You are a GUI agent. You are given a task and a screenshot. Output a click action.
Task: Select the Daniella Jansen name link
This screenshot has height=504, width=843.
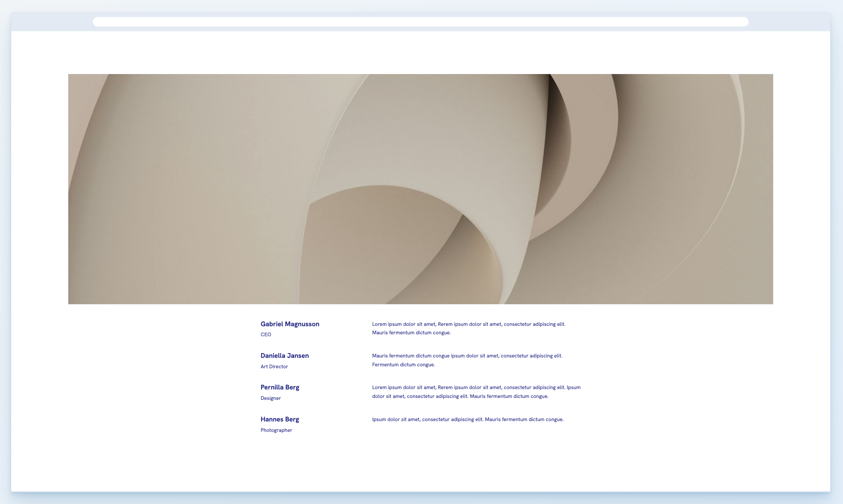click(285, 356)
